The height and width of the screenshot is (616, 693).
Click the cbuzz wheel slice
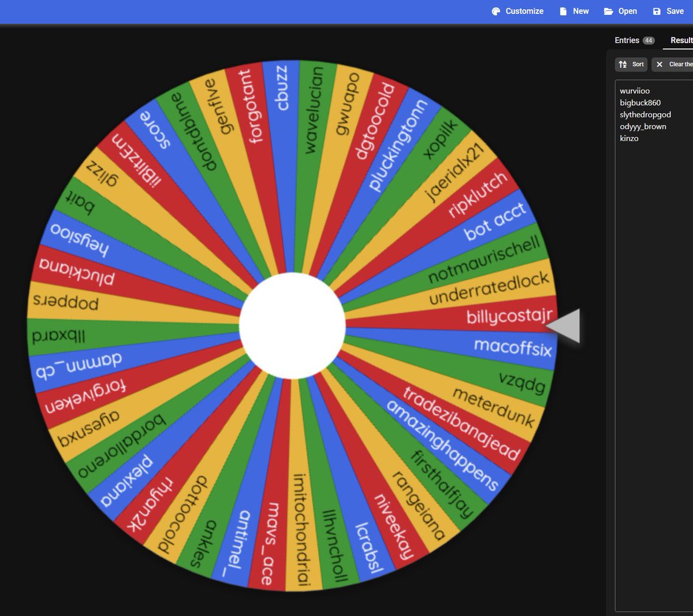click(x=282, y=87)
